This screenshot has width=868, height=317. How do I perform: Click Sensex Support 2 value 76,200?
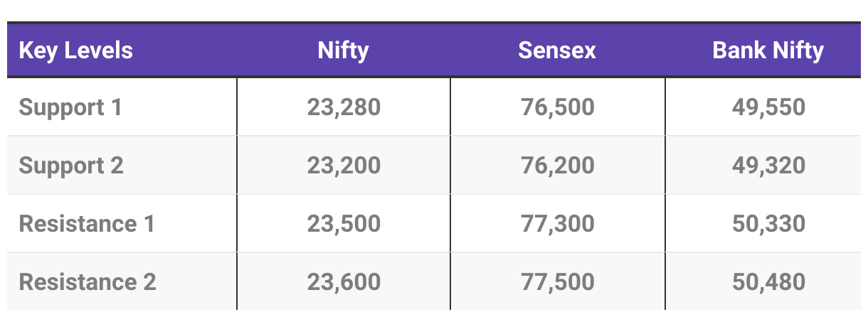point(557,166)
